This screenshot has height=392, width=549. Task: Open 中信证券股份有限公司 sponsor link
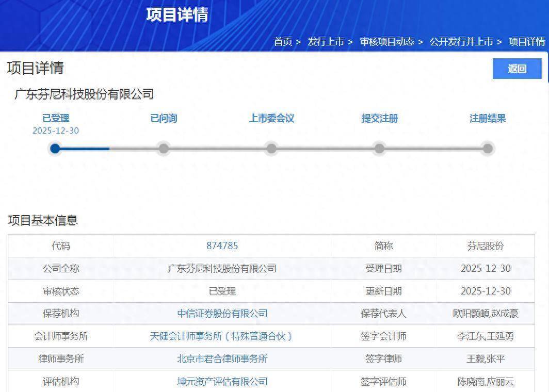(x=222, y=314)
